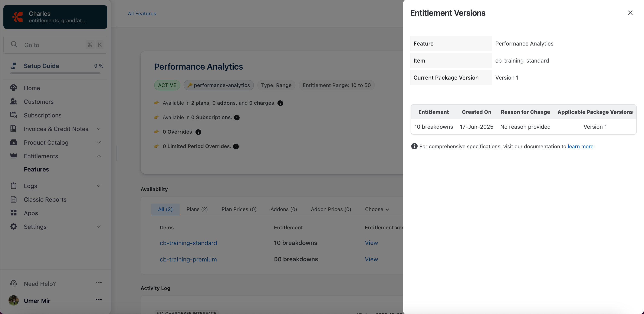
Task: Click the Subscriptions calendar icon
Action: (x=13, y=115)
